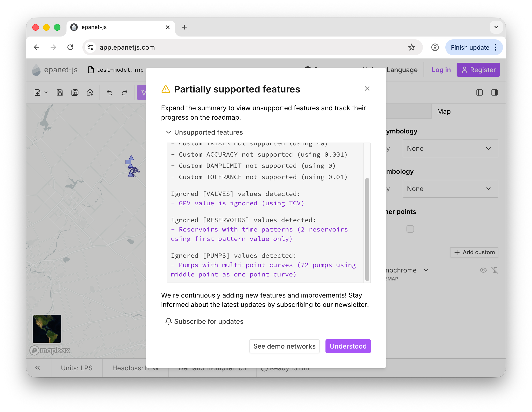The image size is (532, 412).
Task: Click the satellite basemap thumbnail
Action: click(x=47, y=329)
